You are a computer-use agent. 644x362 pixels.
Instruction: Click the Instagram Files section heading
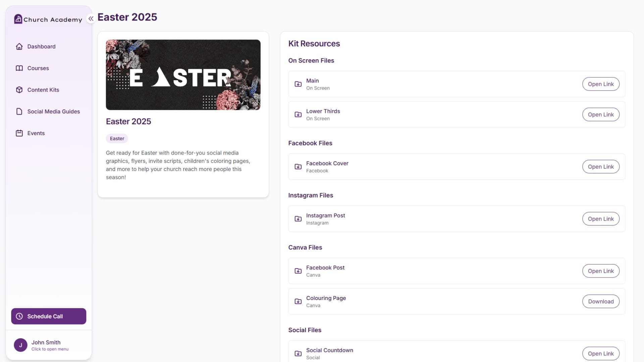311,195
